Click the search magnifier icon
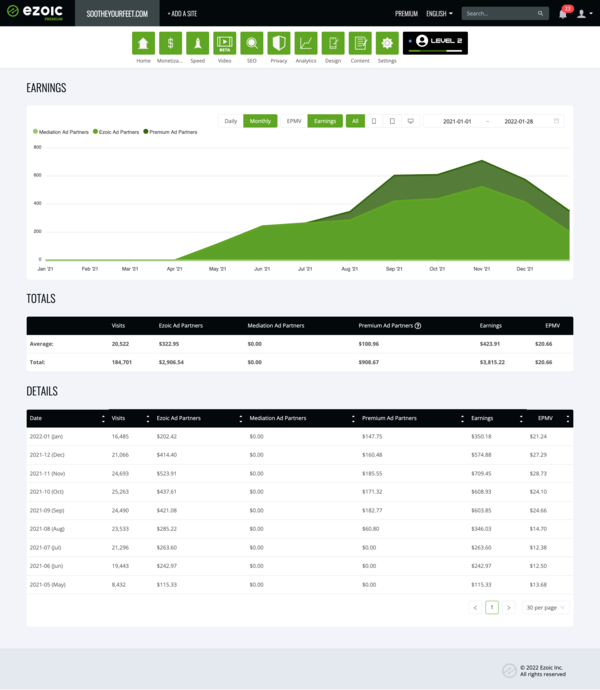Viewport: 600px width, 690px height. point(540,14)
